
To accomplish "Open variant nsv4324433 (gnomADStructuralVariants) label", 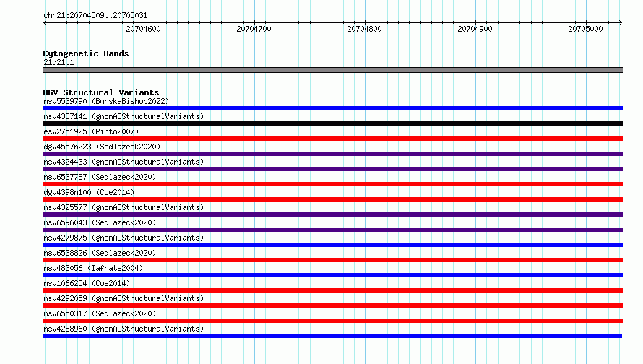I will pyautogui.click(x=124, y=162).
